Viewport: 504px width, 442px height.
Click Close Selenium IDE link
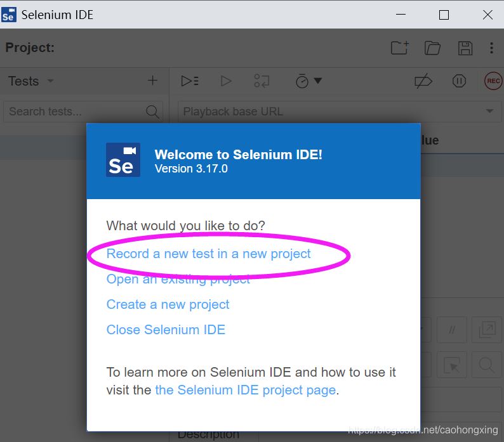[166, 330]
